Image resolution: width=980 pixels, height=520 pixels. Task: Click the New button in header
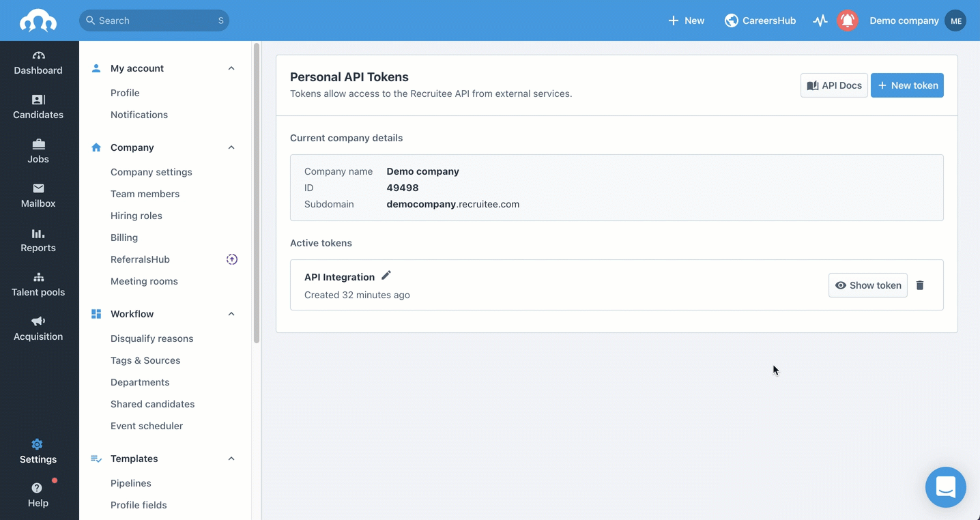686,20
